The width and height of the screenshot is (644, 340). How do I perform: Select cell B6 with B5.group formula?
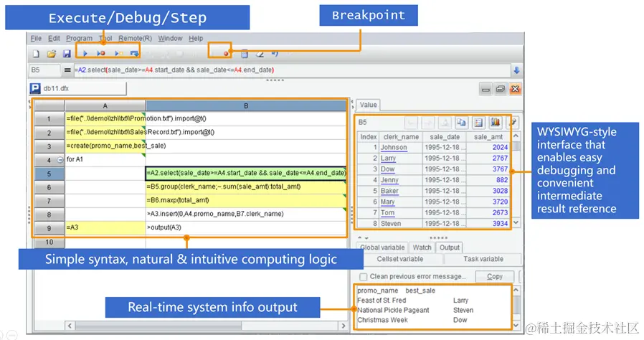click(x=246, y=186)
